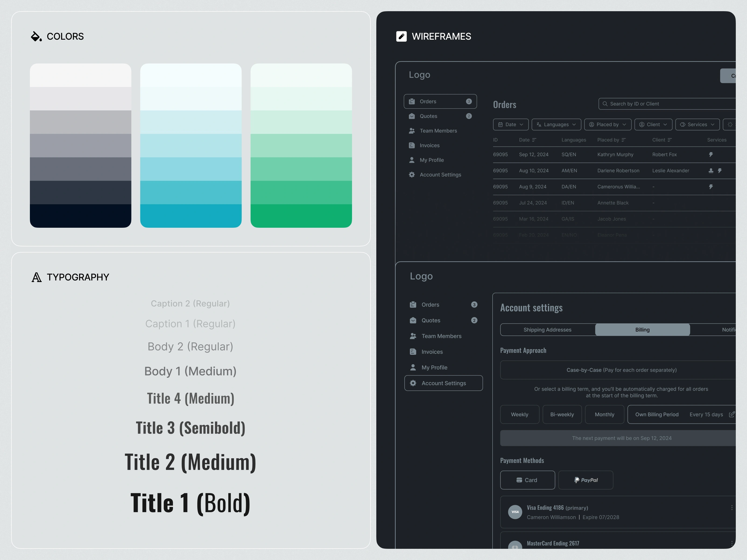Click the sort icon next to Placed by column

point(624,140)
